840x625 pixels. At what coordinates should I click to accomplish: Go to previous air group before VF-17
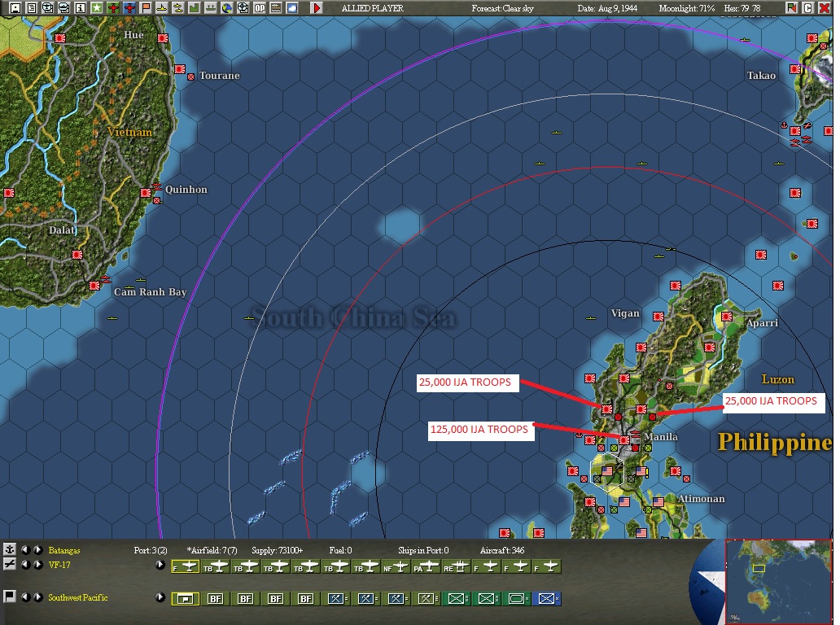24,564
